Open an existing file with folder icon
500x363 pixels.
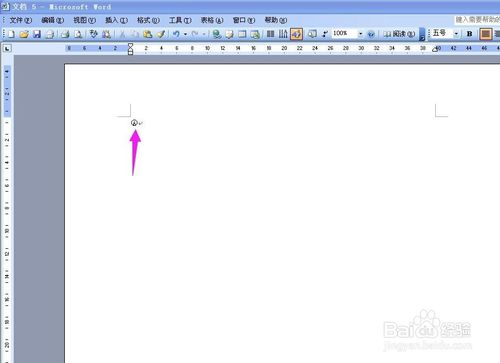point(24,34)
